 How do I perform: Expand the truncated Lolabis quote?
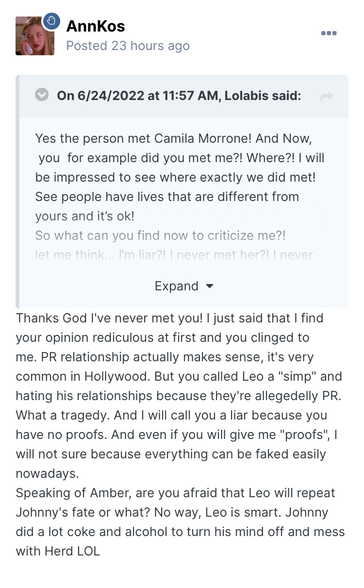pos(177,286)
